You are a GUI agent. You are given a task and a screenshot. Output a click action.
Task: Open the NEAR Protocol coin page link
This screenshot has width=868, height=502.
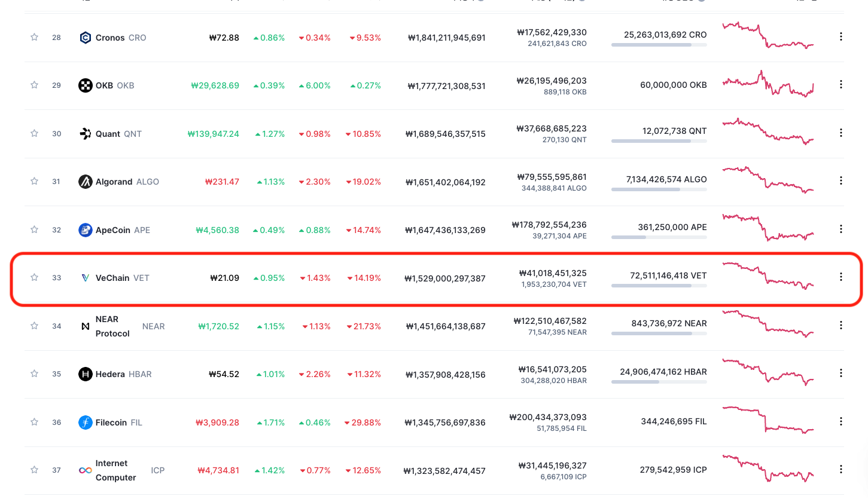point(122,326)
